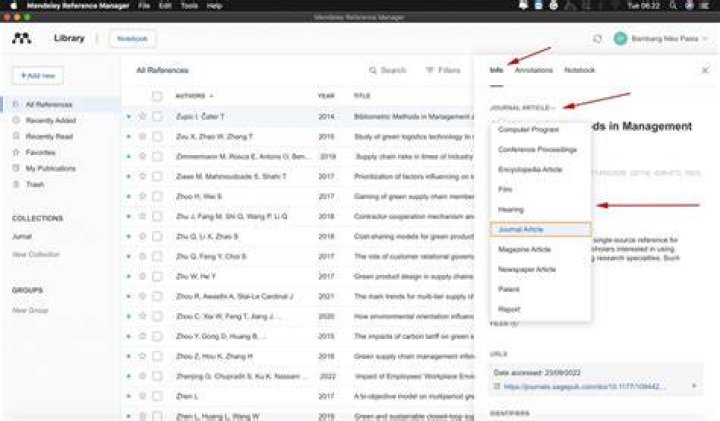Image resolution: width=720 pixels, height=421 pixels.
Task: Click the Recently Added clock icon
Action: point(16,120)
